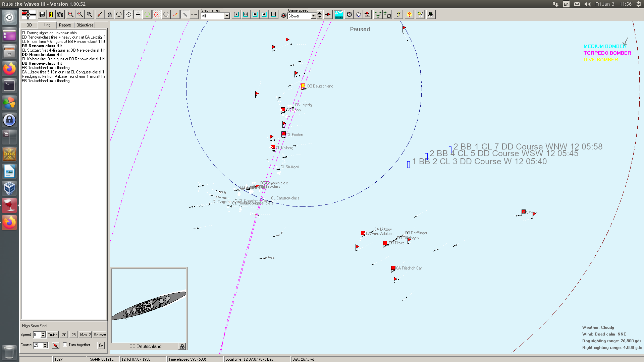Toggle the red target circle button

[x=157, y=14]
